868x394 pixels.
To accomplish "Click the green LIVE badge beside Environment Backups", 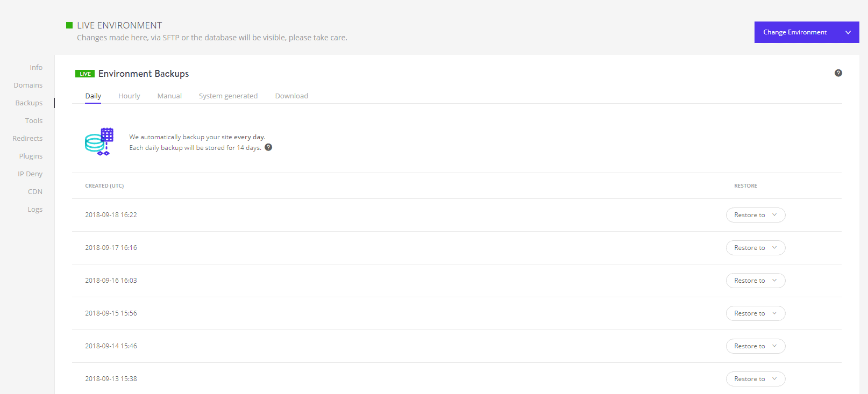I will 85,74.
